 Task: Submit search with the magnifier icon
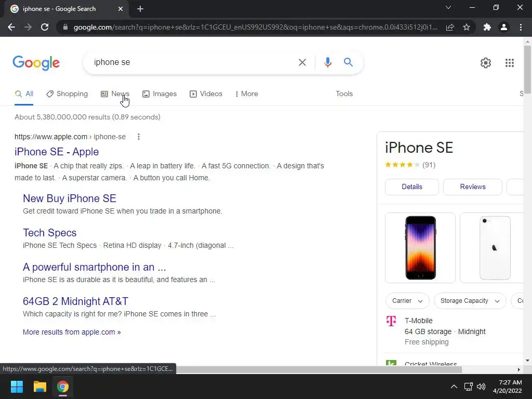(x=348, y=62)
